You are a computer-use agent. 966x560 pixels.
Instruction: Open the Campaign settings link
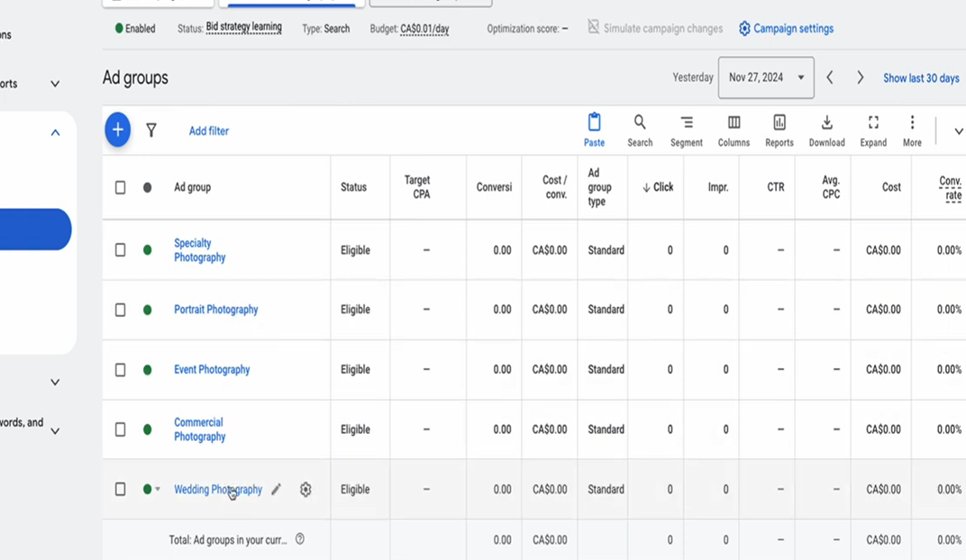[786, 29]
